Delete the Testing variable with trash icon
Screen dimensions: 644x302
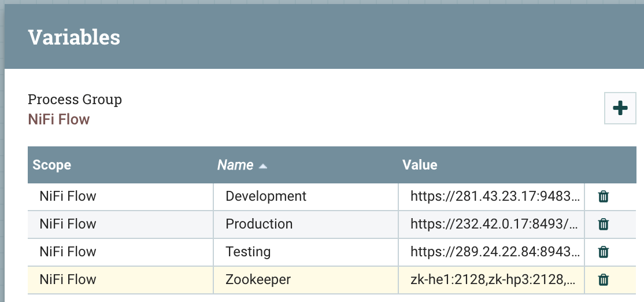603,252
